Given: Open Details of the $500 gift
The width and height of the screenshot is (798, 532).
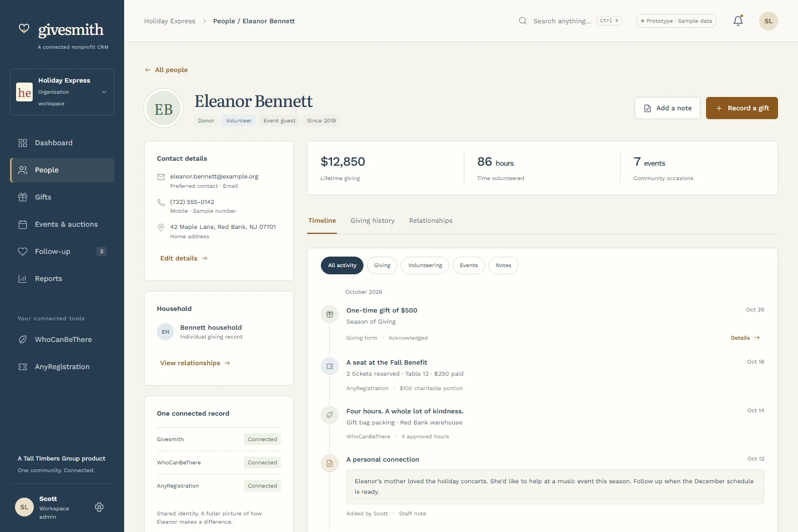Looking at the screenshot, I should pos(745,338).
